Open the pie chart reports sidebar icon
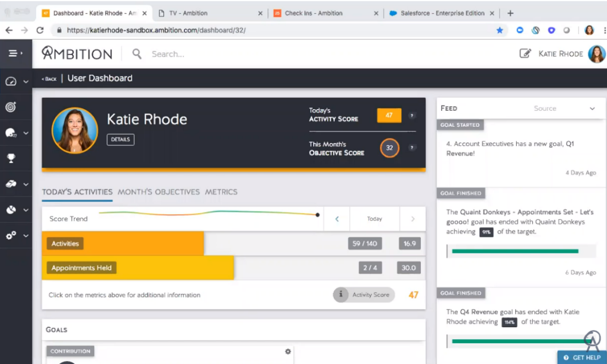The height and width of the screenshot is (364, 607). tap(11, 209)
